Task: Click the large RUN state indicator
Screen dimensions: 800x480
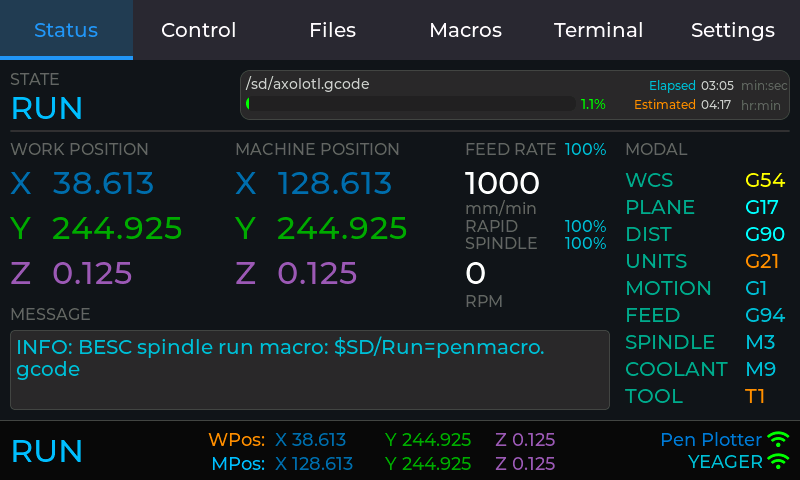Action: (47, 108)
